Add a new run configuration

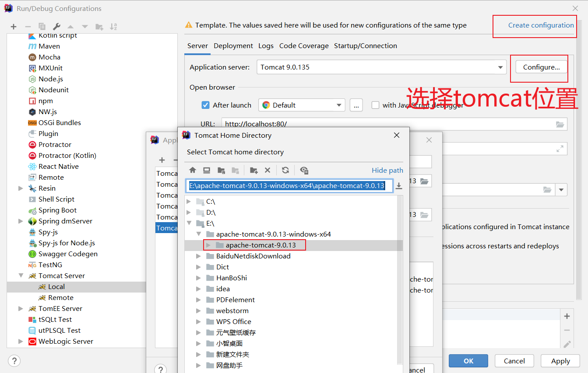pyautogui.click(x=13, y=26)
